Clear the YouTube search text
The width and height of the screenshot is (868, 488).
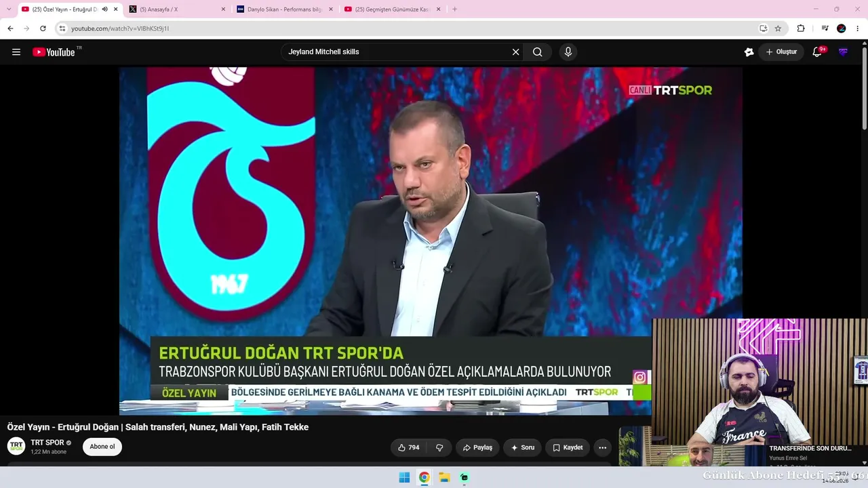pos(515,52)
